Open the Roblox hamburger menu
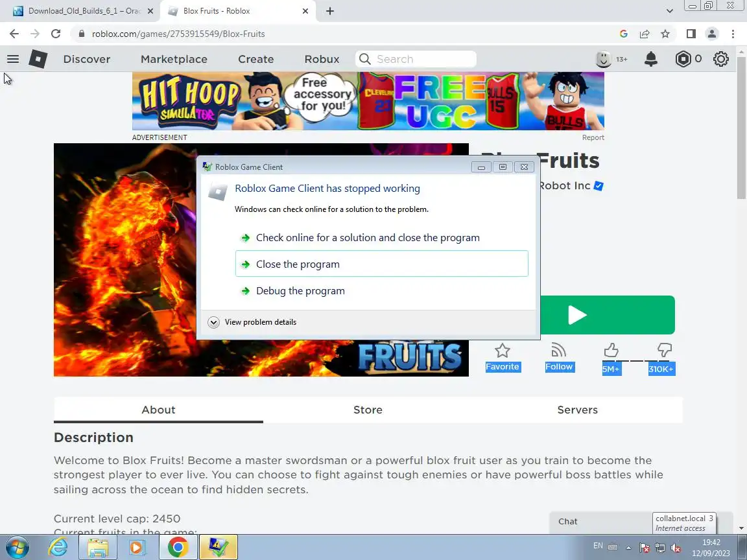747x560 pixels. [x=13, y=59]
